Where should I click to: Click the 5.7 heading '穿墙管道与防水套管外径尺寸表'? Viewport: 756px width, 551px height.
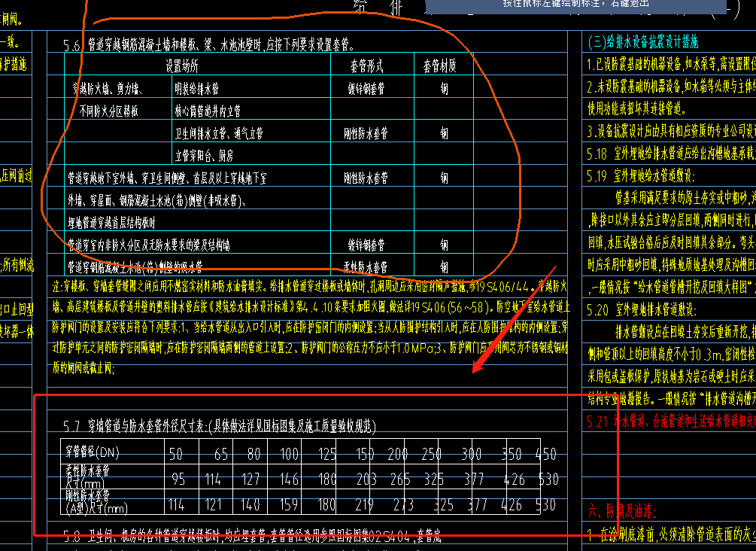click(220, 426)
